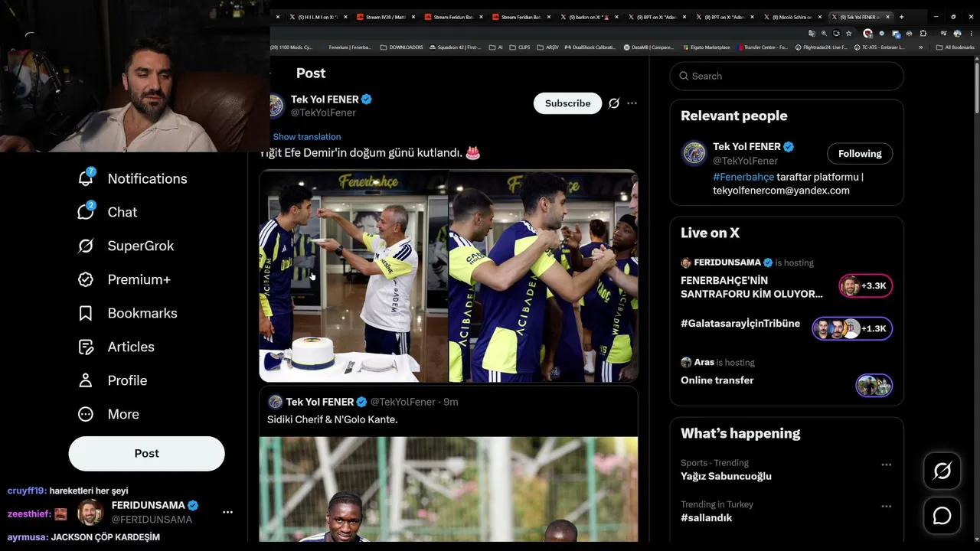Click the Post button in the sidebar
Image resolution: width=980 pixels, height=551 pixels.
click(x=146, y=454)
